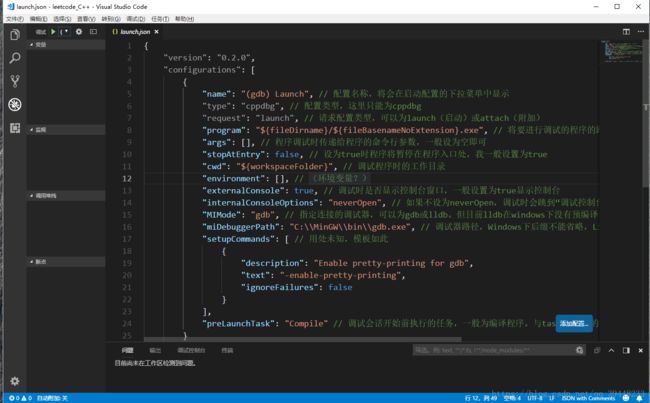The width and height of the screenshot is (650, 403).
Task: Collapse the 断点 (Breakpoints) section
Action: coord(66,262)
